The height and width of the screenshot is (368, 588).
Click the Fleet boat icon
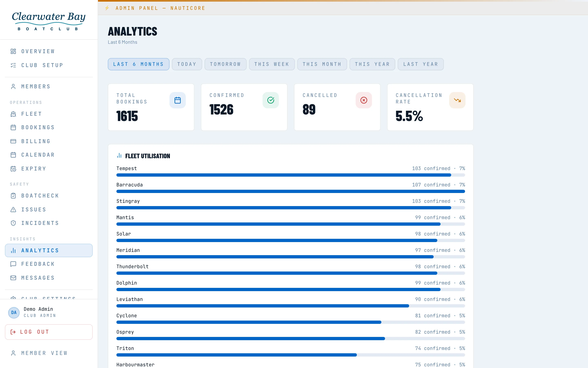(x=13, y=114)
